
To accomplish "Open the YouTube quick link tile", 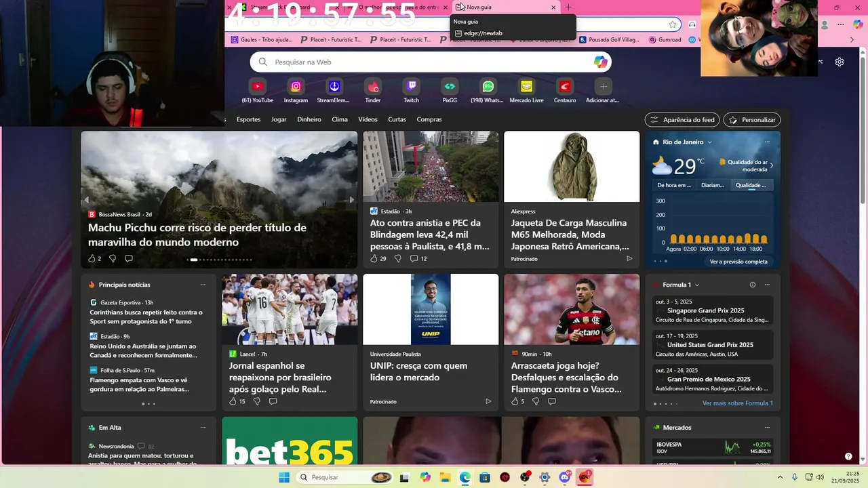I will click(257, 91).
